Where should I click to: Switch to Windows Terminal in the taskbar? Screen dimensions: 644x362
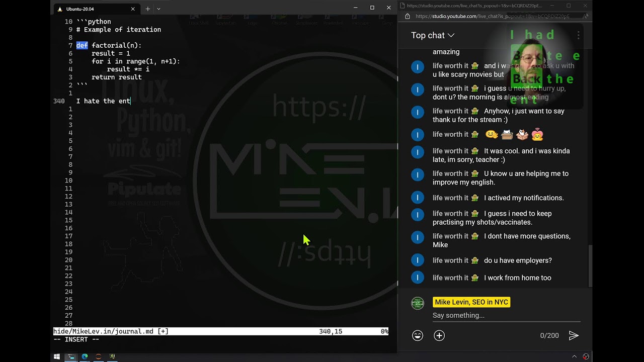click(x=71, y=356)
